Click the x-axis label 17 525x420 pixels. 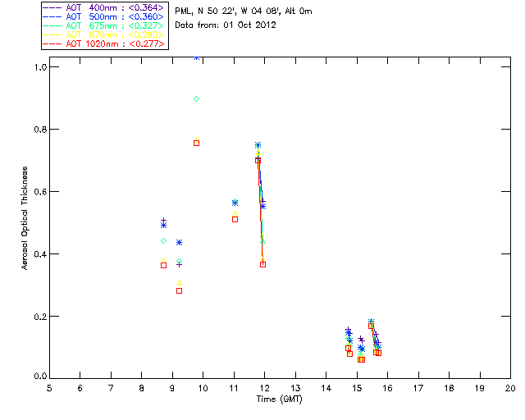pos(418,389)
